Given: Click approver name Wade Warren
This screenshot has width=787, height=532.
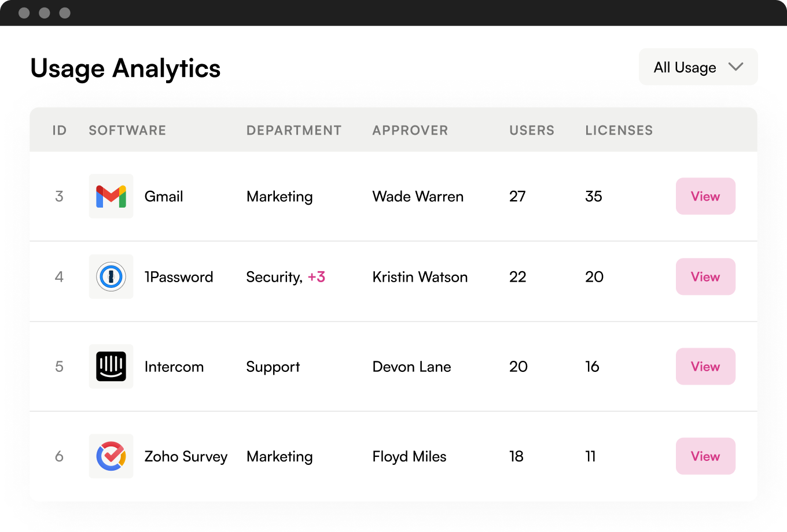Looking at the screenshot, I should pos(418,197).
